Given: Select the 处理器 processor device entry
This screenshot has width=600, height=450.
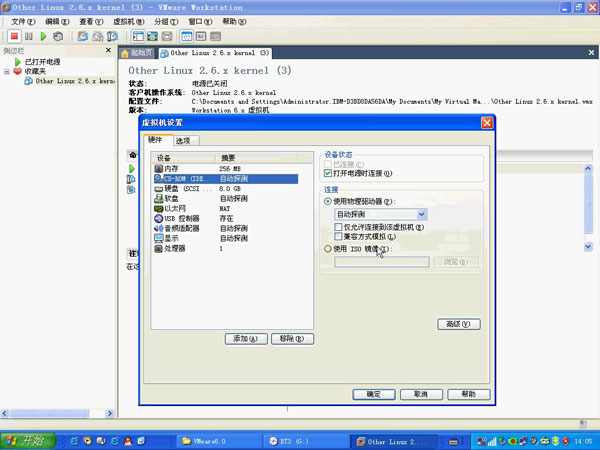Looking at the screenshot, I should (176, 248).
